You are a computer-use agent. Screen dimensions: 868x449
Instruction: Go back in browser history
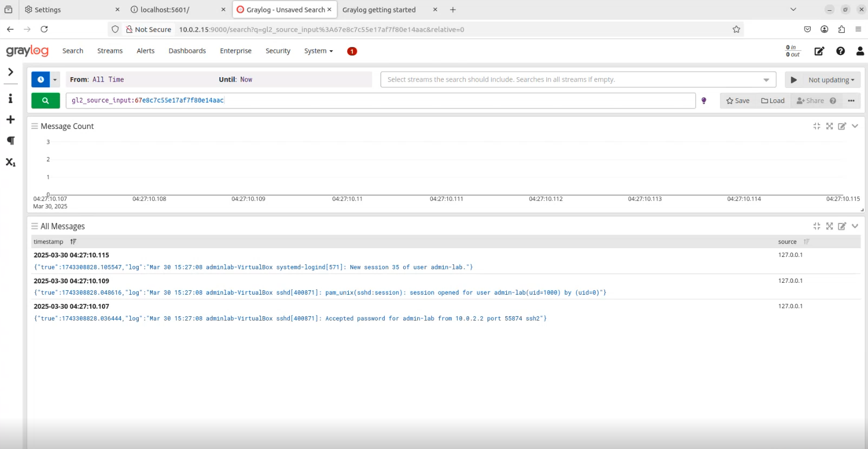point(10,29)
